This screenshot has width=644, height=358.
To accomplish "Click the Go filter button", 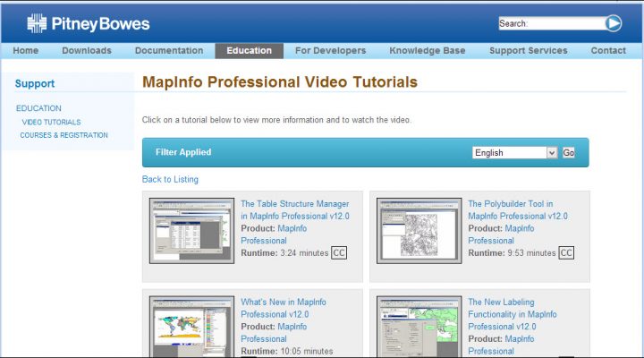I will point(569,152).
